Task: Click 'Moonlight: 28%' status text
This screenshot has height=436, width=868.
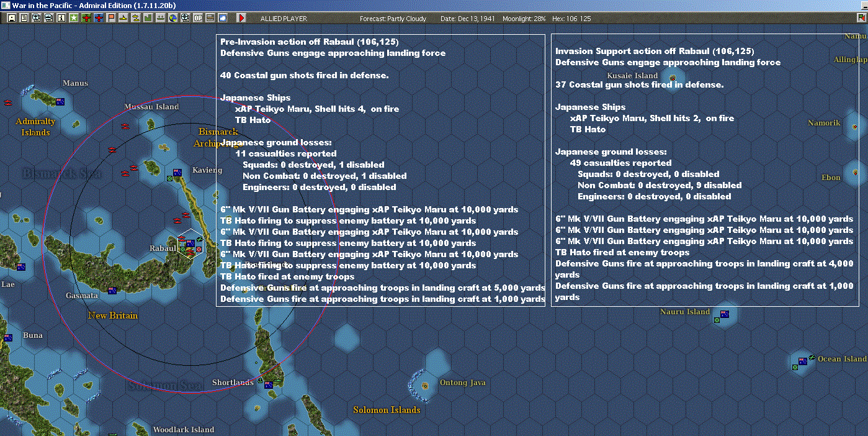Action: [x=526, y=19]
